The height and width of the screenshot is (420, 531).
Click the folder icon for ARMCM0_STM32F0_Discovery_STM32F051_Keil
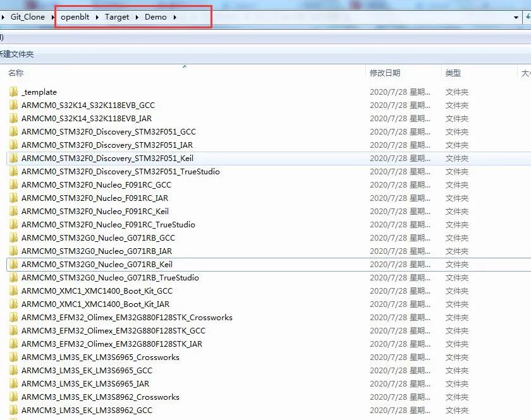click(14, 158)
